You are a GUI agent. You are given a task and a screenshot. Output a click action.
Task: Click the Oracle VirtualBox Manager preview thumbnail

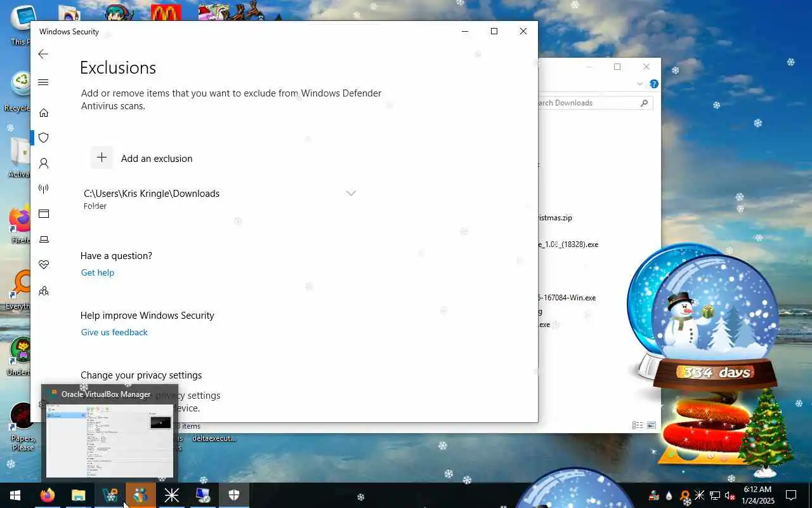point(110,440)
